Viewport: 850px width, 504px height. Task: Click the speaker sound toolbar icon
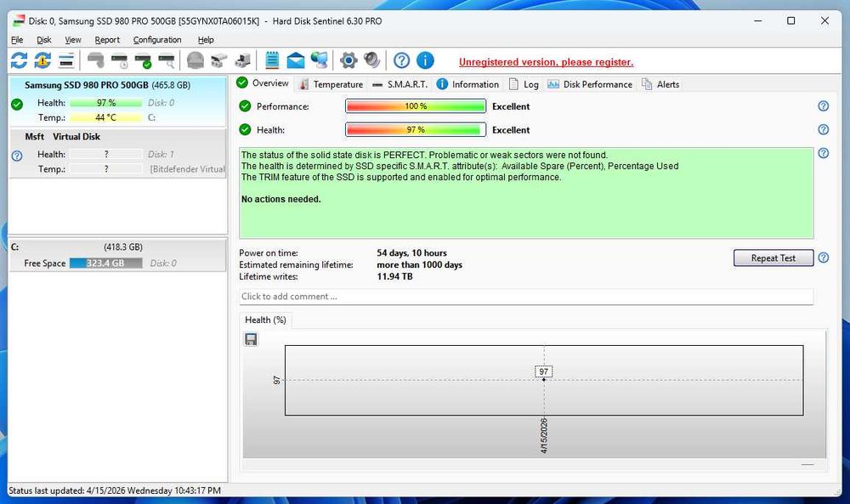pyautogui.click(x=372, y=60)
